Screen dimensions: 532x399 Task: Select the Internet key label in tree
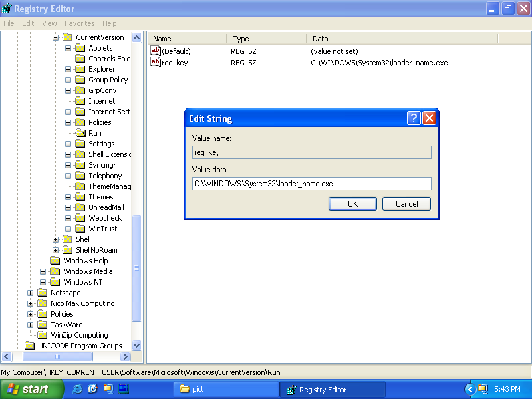click(x=102, y=101)
